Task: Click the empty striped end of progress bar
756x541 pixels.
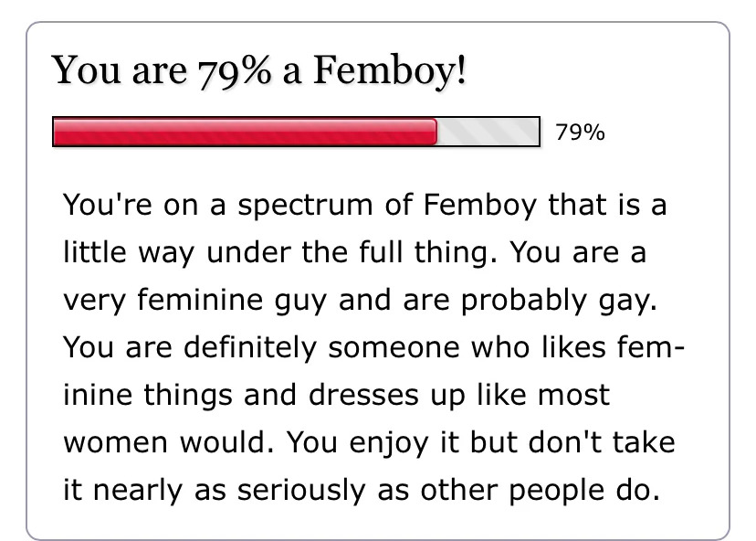Action: tap(488, 133)
